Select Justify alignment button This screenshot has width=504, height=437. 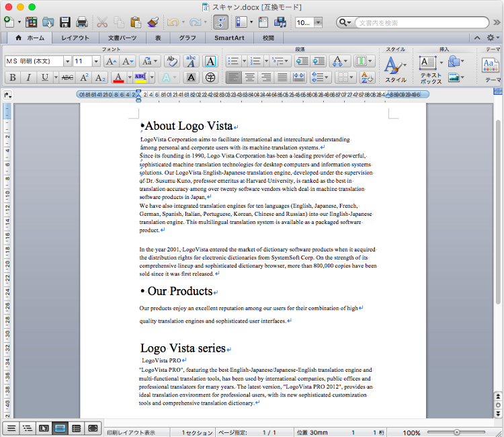282,77
